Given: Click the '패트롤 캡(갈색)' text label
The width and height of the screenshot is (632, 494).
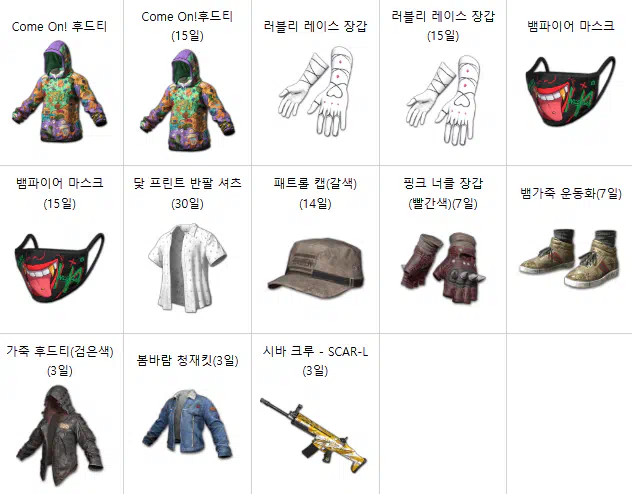Looking at the screenshot, I should click(x=315, y=184).
